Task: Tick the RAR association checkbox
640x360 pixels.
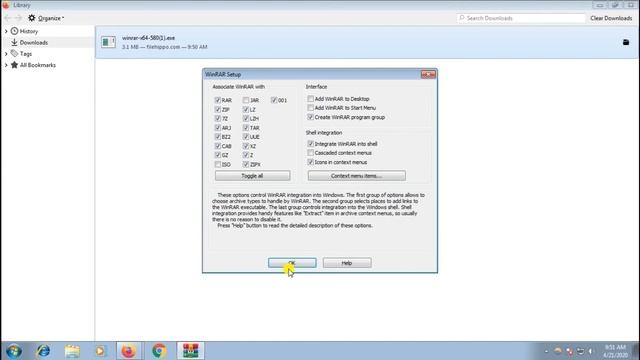Action: 218,100
